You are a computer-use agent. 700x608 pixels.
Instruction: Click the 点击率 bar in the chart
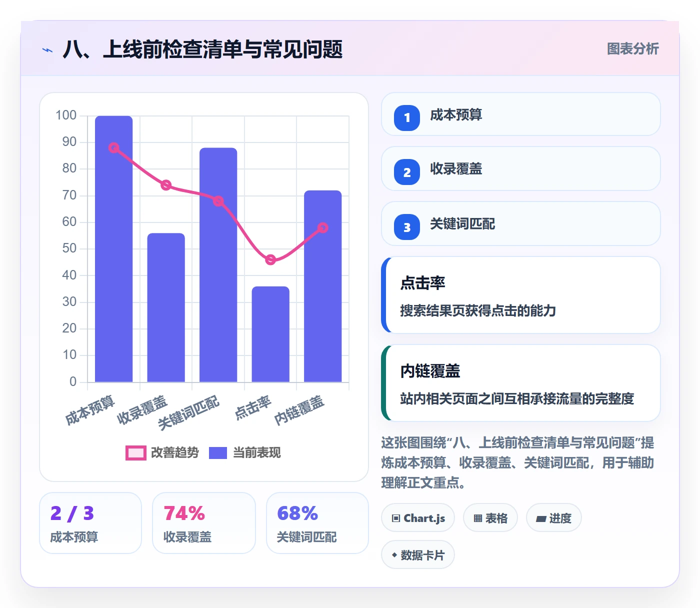click(270, 334)
